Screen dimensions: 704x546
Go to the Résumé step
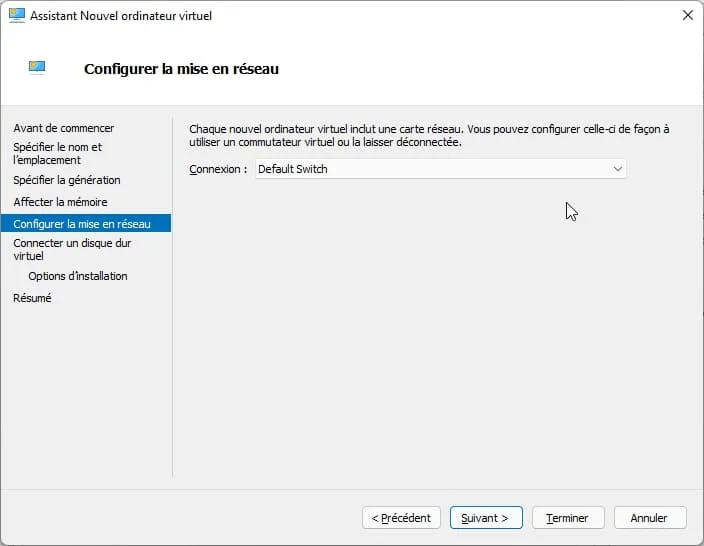pyautogui.click(x=32, y=298)
